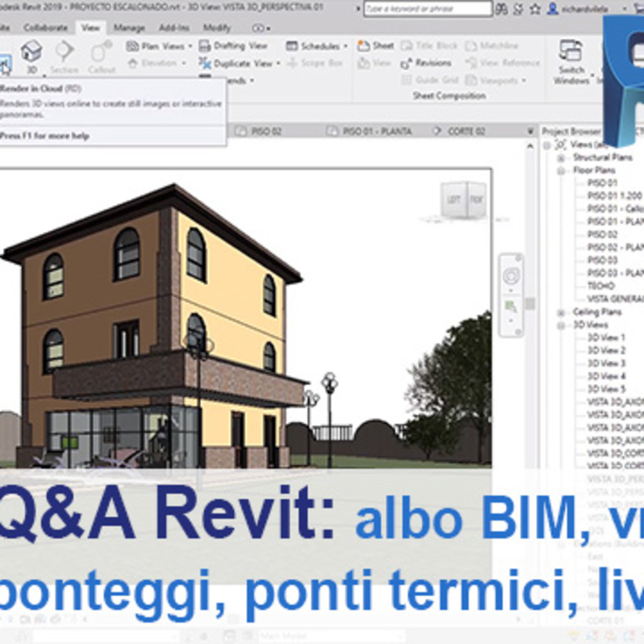Open PISO 02 floor plan
This screenshot has width=644, height=644.
click(x=602, y=234)
